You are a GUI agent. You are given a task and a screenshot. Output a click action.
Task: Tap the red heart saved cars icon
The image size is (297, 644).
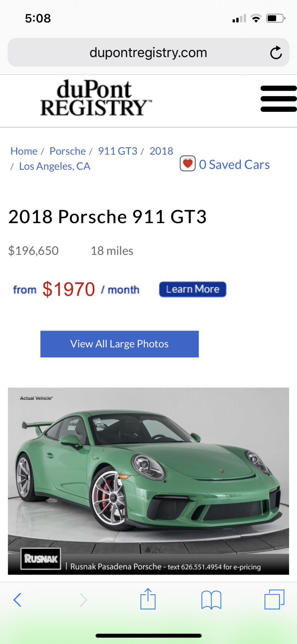click(x=188, y=164)
